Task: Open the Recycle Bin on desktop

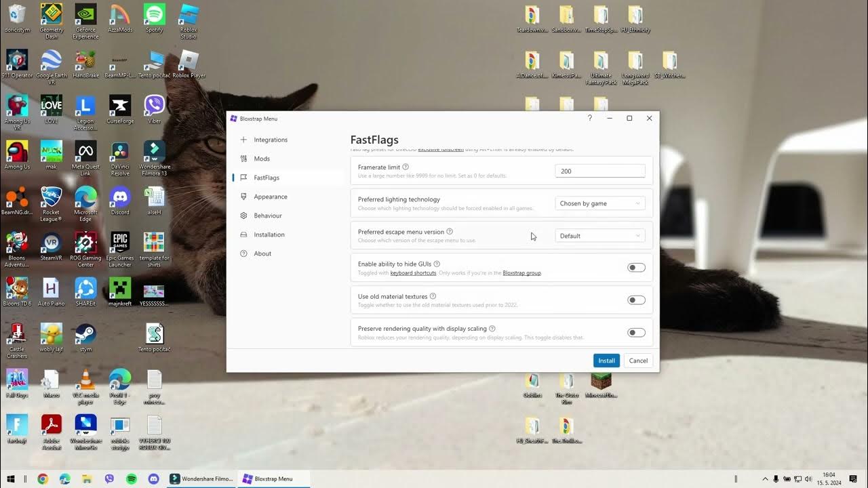Action: click(17, 18)
